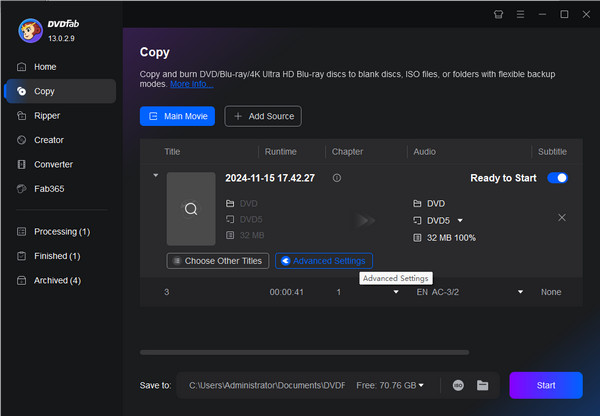Select Copy module in the sidebar

click(60, 91)
